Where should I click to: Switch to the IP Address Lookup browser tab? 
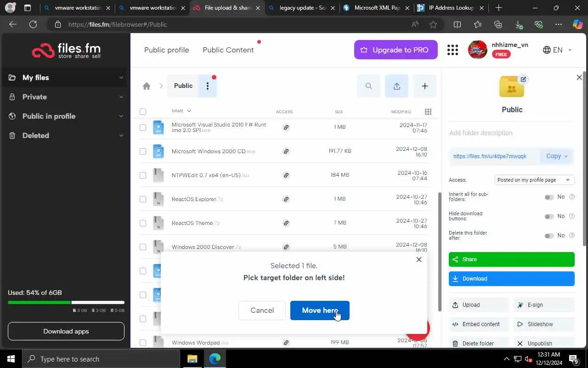pos(450,8)
